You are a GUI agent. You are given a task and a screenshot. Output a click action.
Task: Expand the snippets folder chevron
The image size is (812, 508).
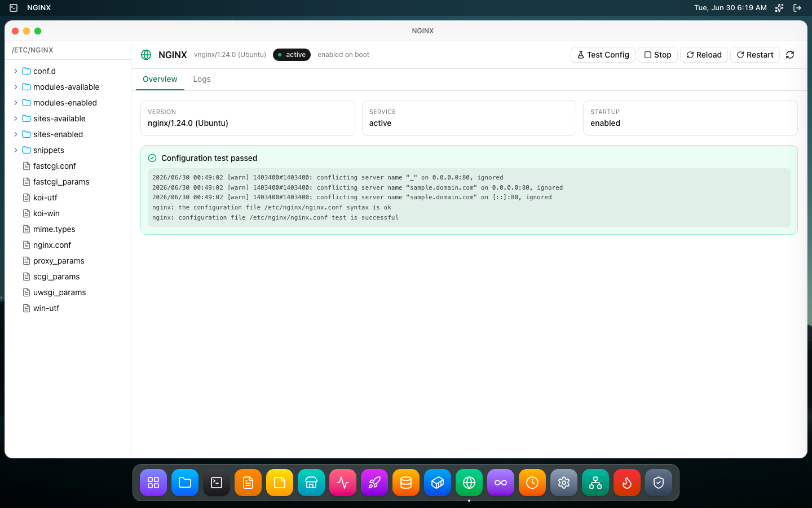[x=16, y=150]
